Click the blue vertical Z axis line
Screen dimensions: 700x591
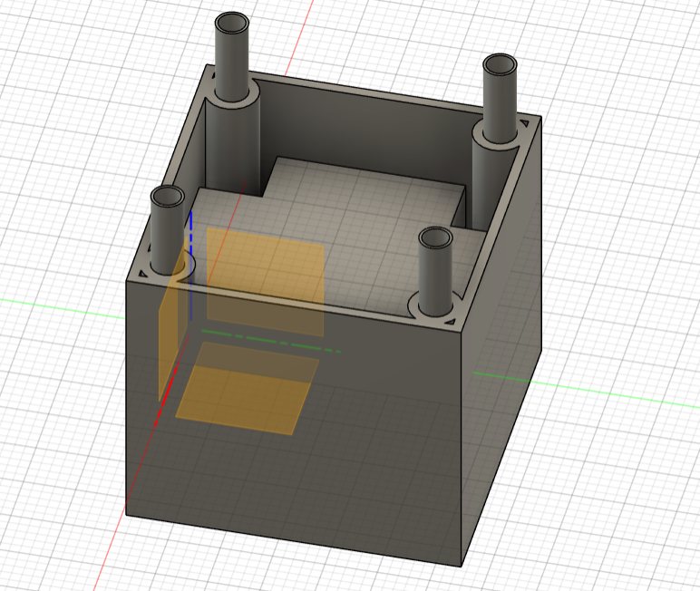pyautogui.click(x=191, y=266)
